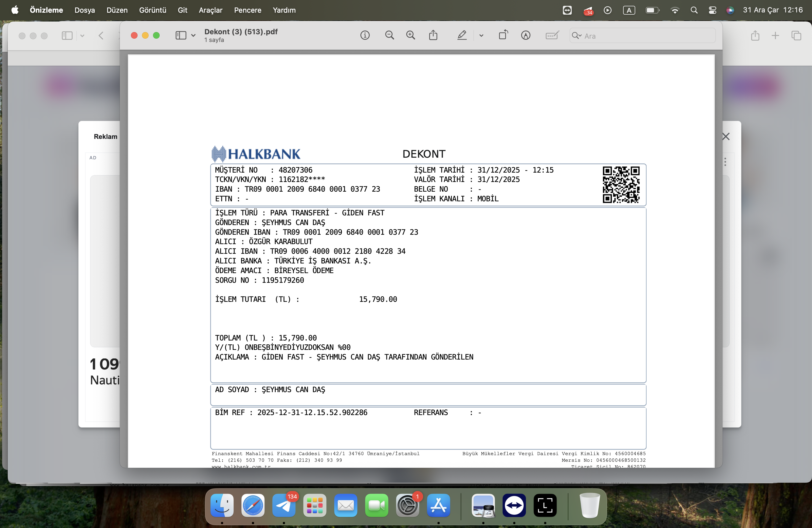Open System Settings from the Dock
The width and height of the screenshot is (812, 528).
(407, 505)
